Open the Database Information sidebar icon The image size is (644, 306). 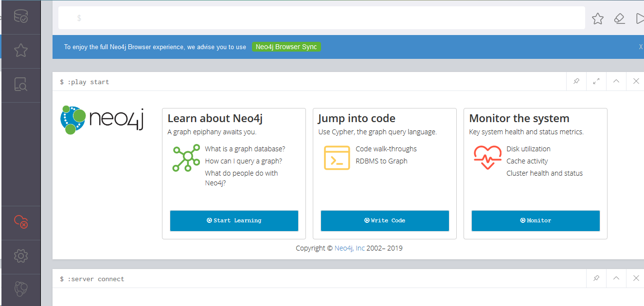21,17
